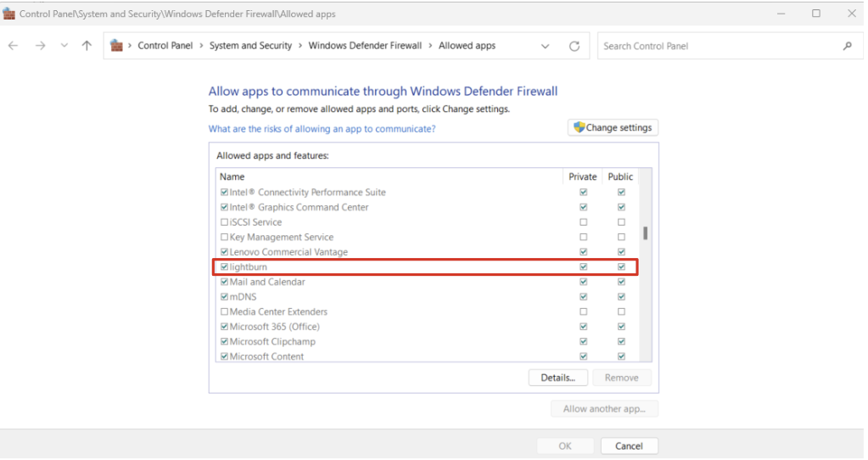This screenshot has height=460, width=868.
Task: Select the Windows Defender Firewall breadcrumb
Action: pos(365,46)
